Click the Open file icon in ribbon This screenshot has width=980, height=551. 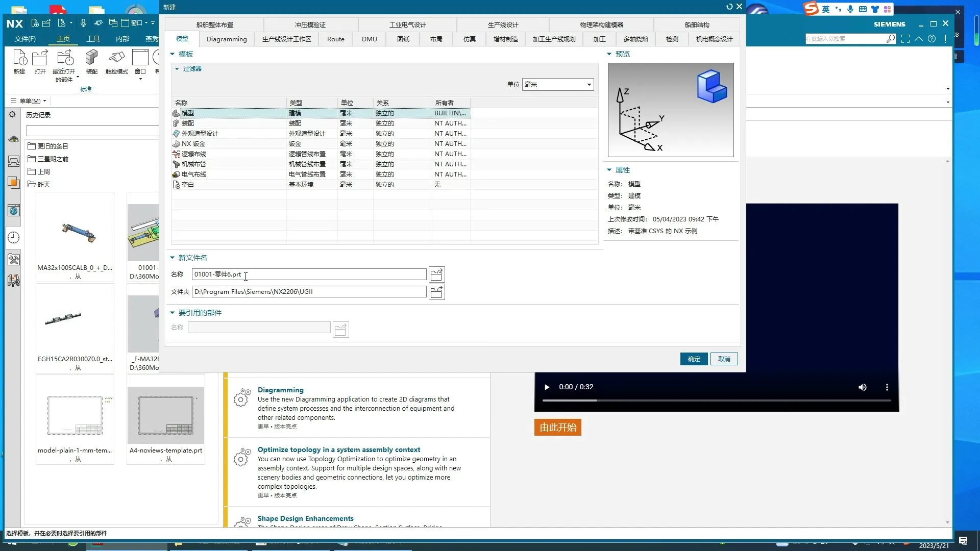40,59
